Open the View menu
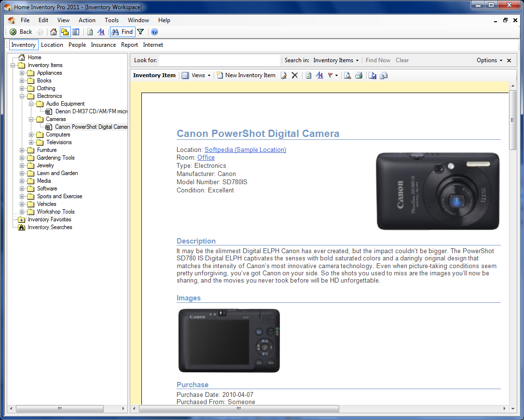Screen dimensions: 524x420 pyautogui.click(x=63, y=20)
